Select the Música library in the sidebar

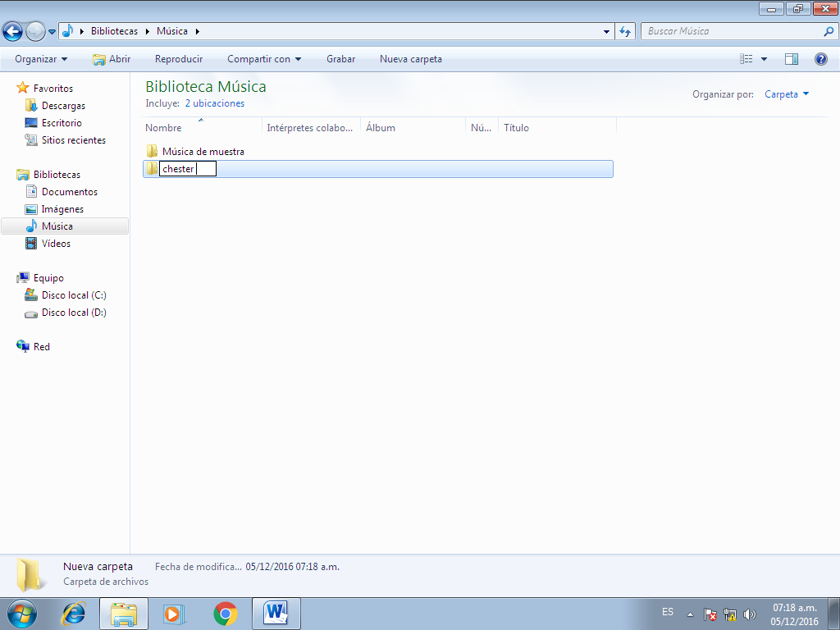[56, 226]
